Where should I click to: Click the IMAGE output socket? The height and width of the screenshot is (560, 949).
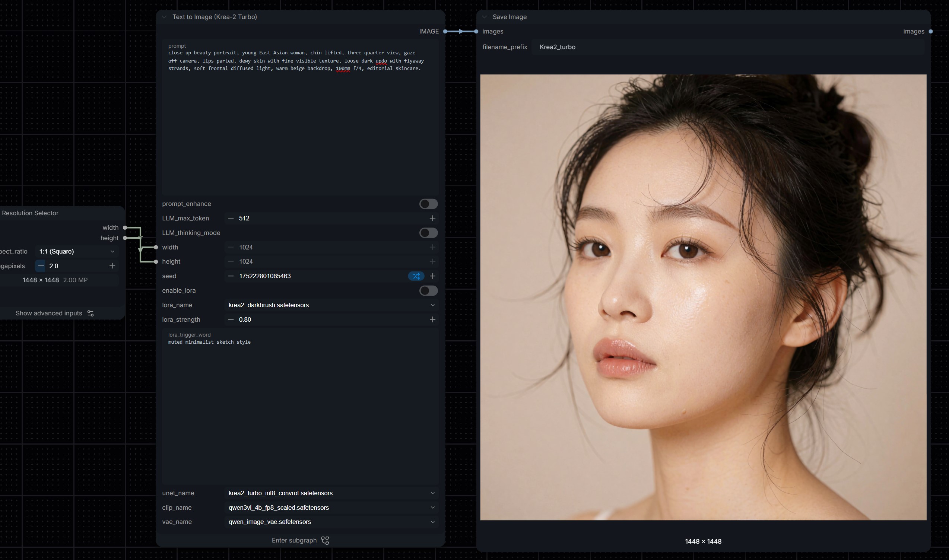click(445, 31)
